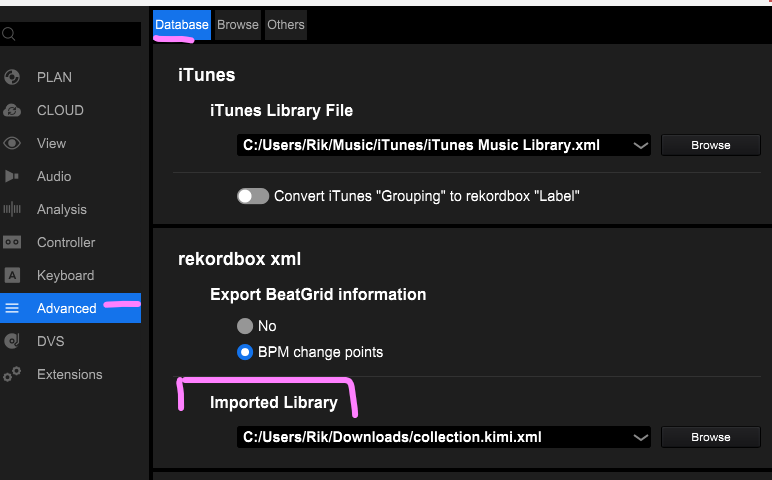Click the Advanced list-lines icon

pos(12,308)
